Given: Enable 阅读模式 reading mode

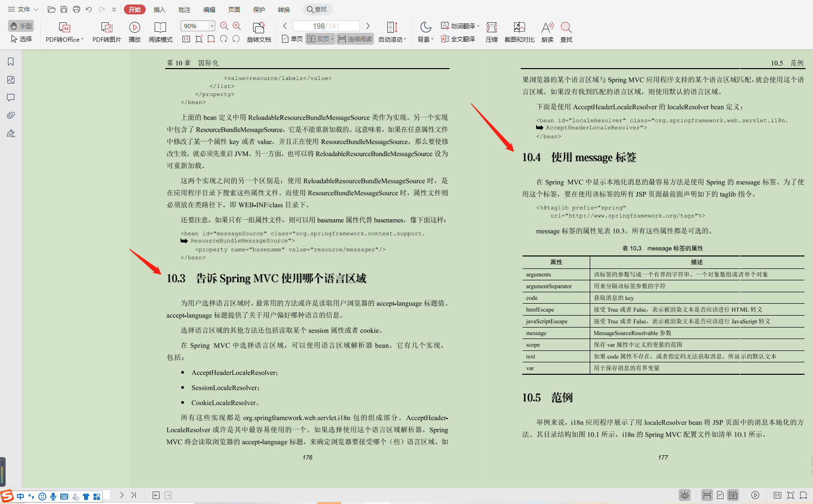Looking at the screenshot, I should point(161,32).
